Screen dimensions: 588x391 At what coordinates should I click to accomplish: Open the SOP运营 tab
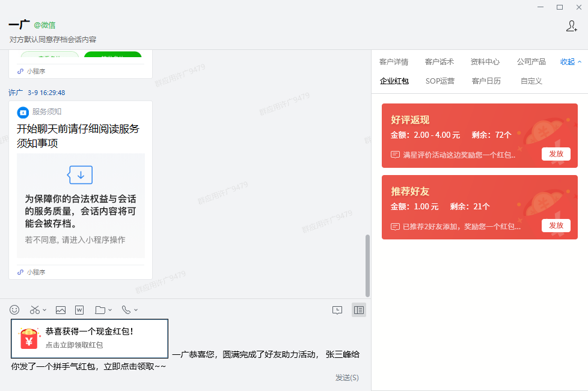tap(439, 81)
